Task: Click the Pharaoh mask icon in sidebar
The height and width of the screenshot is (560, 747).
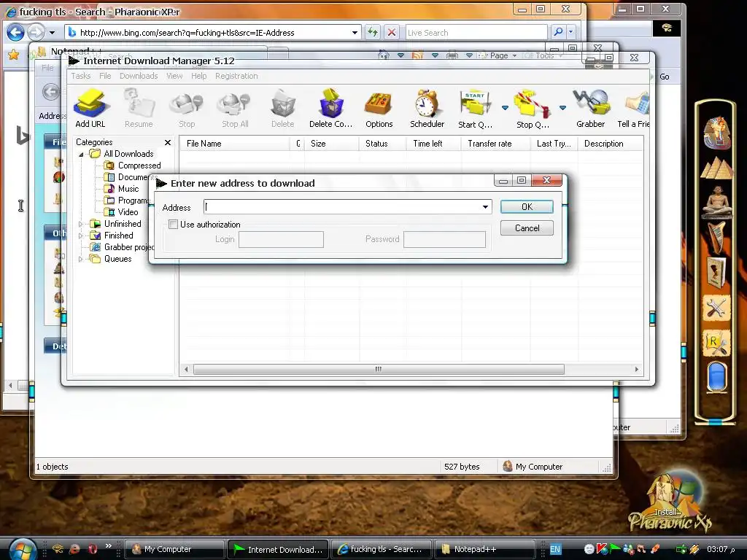Action: (716, 132)
